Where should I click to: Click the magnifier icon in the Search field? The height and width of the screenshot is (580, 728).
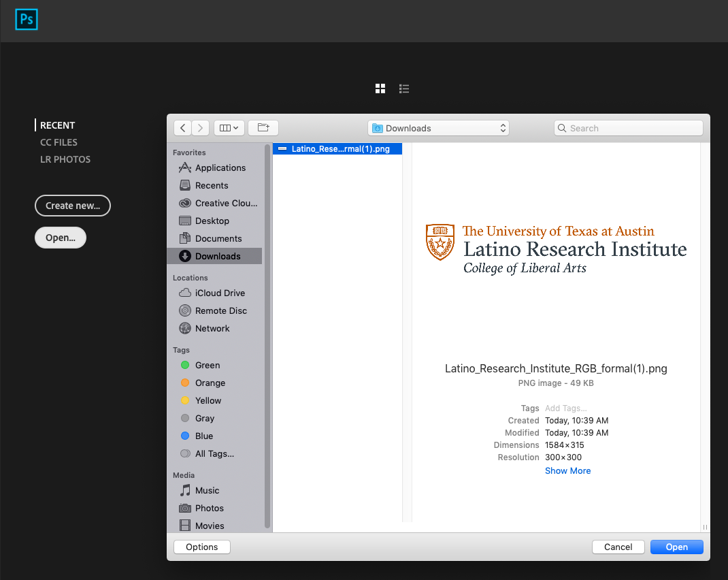click(x=562, y=128)
